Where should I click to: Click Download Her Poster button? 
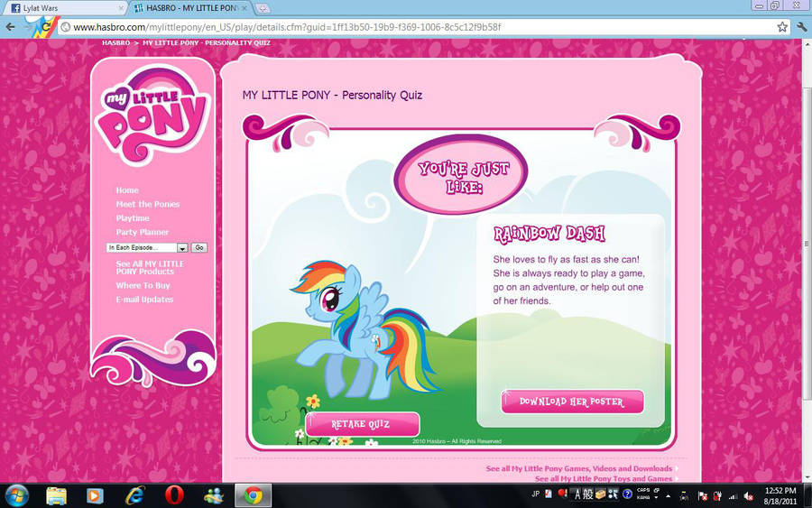(x=572, y=402)
